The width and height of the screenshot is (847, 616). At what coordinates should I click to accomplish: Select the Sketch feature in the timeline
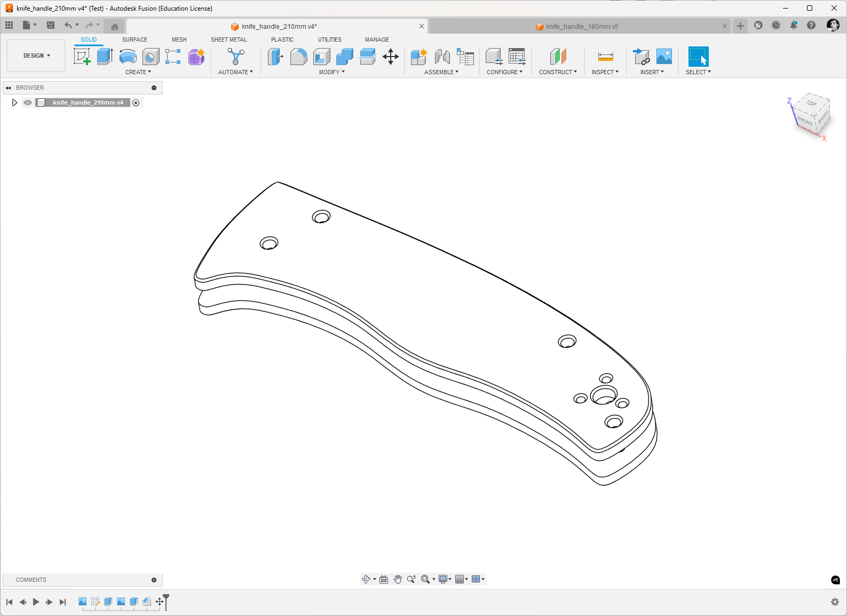[95, 602]
